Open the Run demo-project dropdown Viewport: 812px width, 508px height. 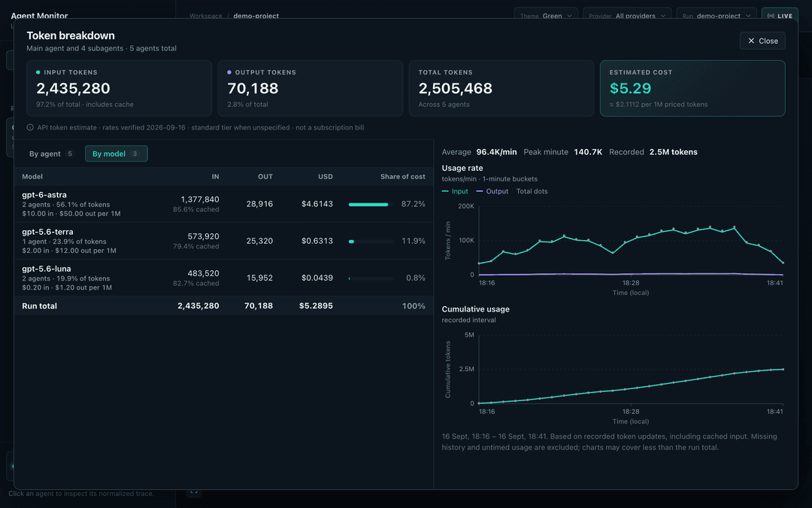(x=717, y=16)
